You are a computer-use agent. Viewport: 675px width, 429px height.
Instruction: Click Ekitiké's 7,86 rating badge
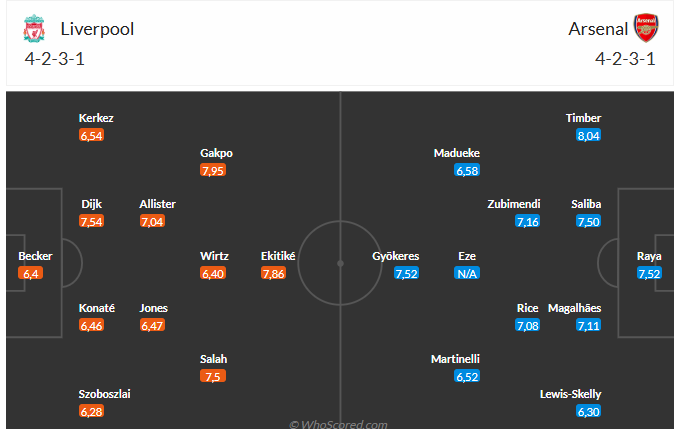point(273,273)
